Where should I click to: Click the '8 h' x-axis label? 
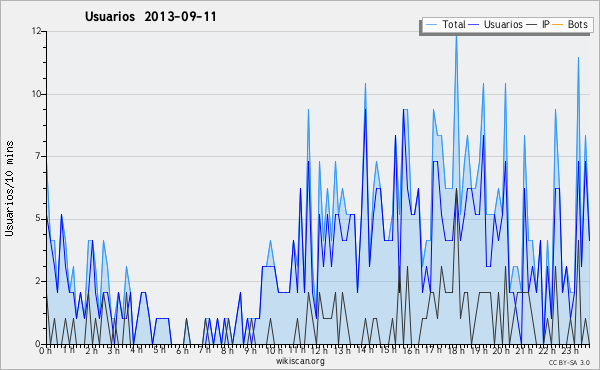pyautogui.click(x=227, y=350)
